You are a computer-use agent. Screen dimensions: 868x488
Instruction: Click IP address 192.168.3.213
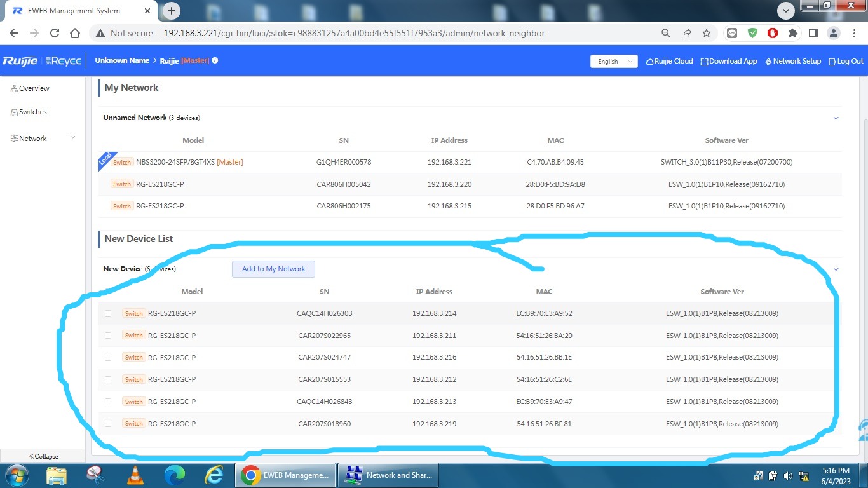[x=435, y=402]
